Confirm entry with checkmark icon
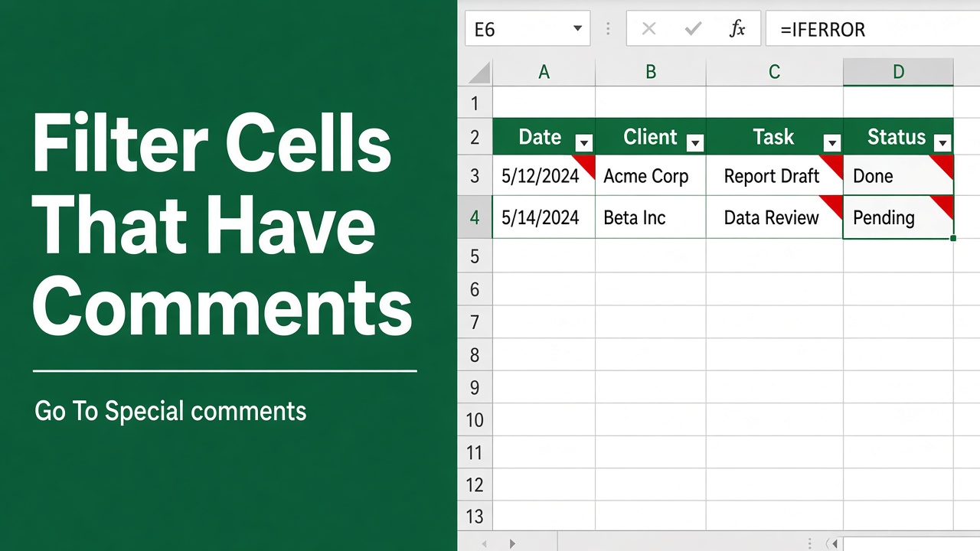Screen dimensions: 980x551 coord(693,29)
